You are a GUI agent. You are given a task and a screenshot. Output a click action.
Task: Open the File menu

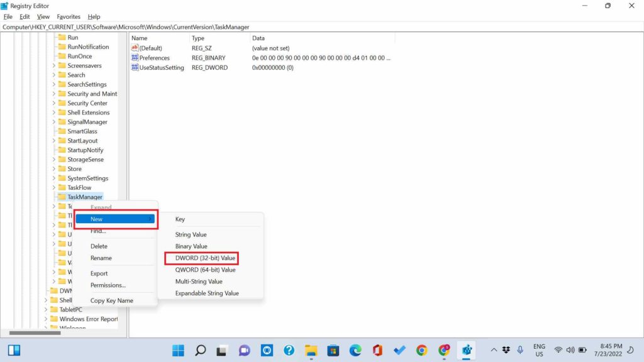[x=8, y=17]
